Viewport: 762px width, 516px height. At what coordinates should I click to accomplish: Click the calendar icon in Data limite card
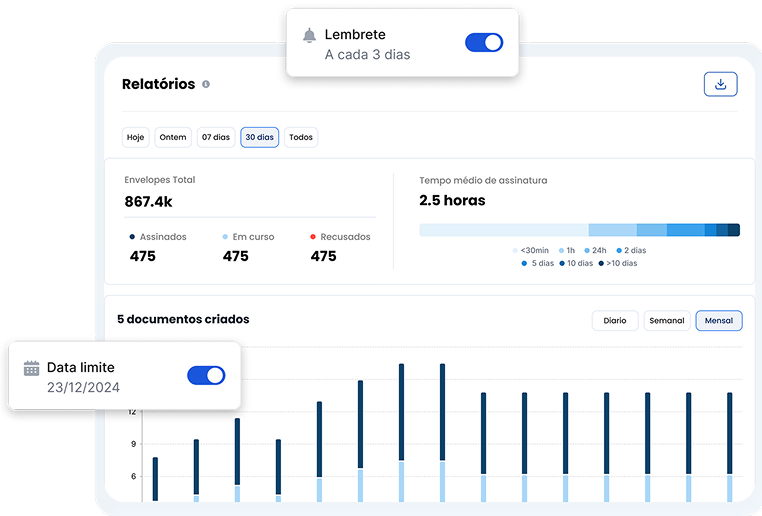coord(32,368)
